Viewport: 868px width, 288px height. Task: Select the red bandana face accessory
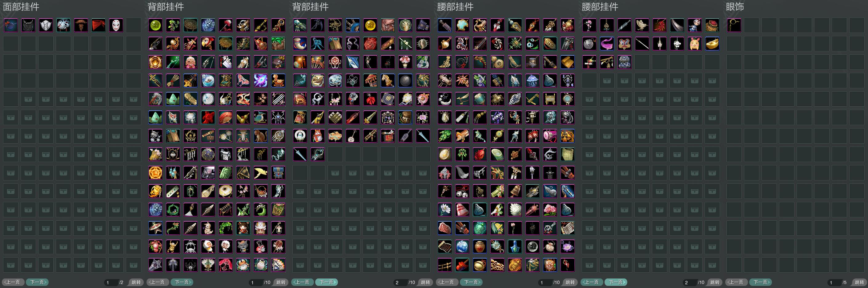click(98, 25)
